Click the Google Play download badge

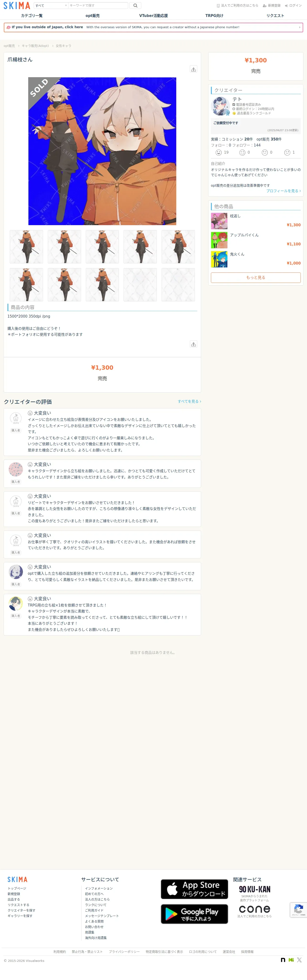point(194,914)
